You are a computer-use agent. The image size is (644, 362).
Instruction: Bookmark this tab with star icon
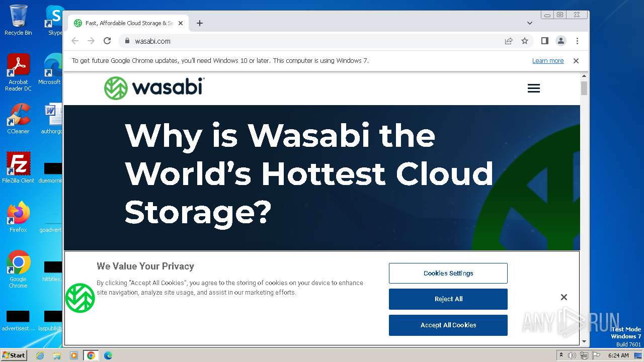click(x=525, y=41)
